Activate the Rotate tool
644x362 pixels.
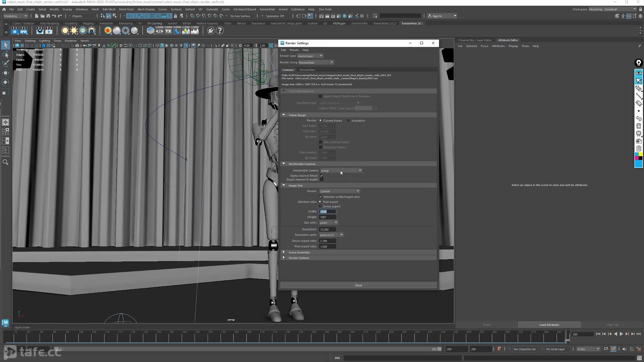[x=5, y=82]
